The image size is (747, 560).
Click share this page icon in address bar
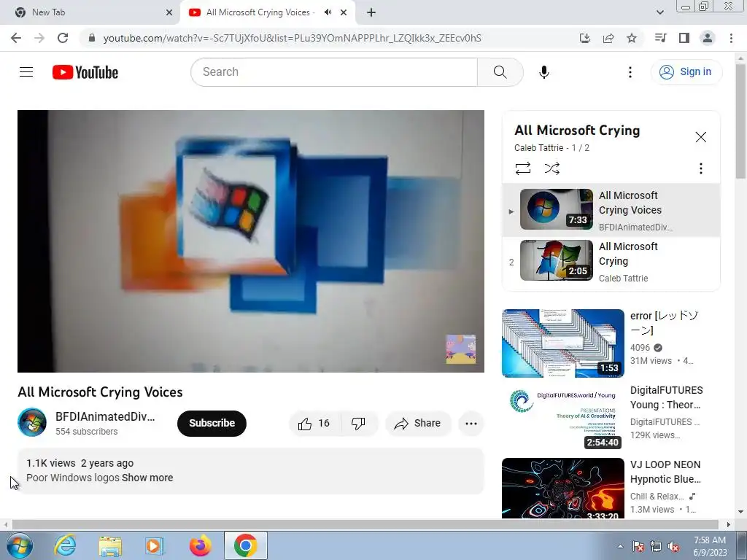coord(608,38)
